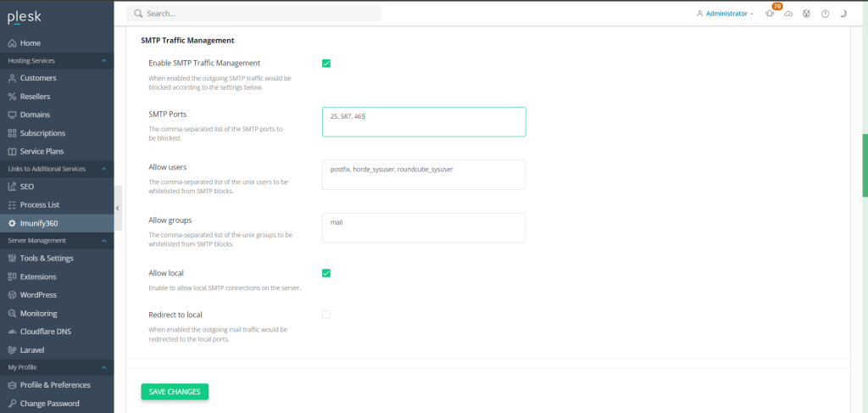Go to Domains in the sidebar
Image resolution: width=868 pixels, height=413 pixels.
(x=35, y=114)
